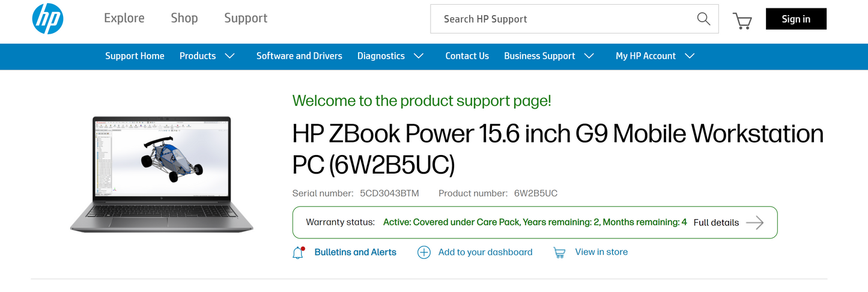Click the Welcome to product support heading
Image resolution: width=868 pixels, height=292 pixels.
pos(422,101)
